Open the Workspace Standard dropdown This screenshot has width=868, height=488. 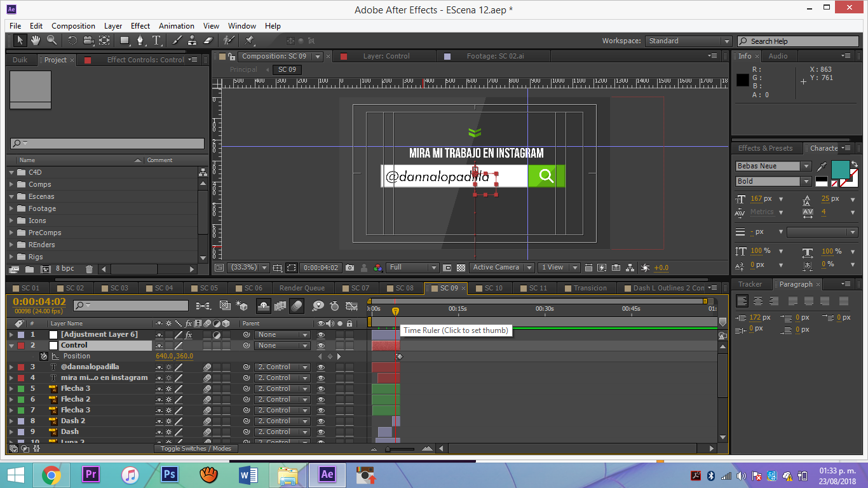[x=689, y=41]
